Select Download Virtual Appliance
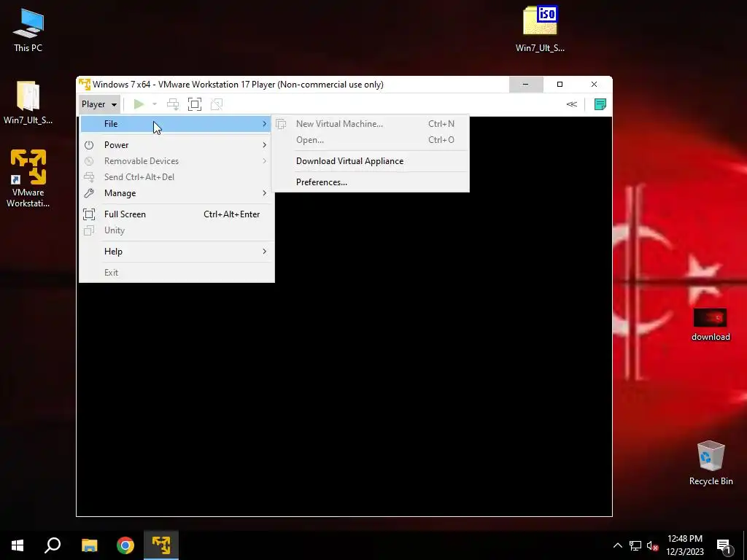The height and width of the screenshot is (560, 747). [370, 161]
